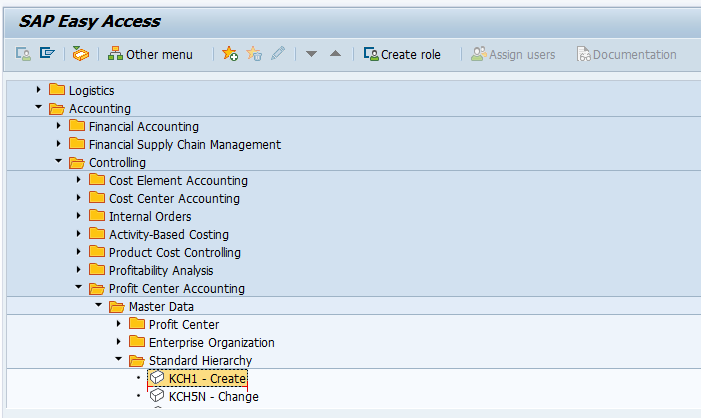This screenshot has height=418, width=701.
Task: Expand Financial Supply Chain Management arrow
Action: coord(59,144)
